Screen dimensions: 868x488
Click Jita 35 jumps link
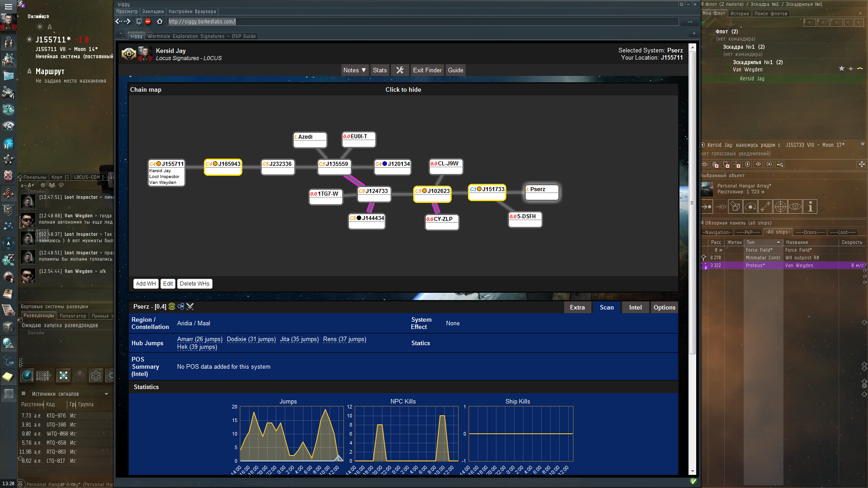(x=299, y=339)
